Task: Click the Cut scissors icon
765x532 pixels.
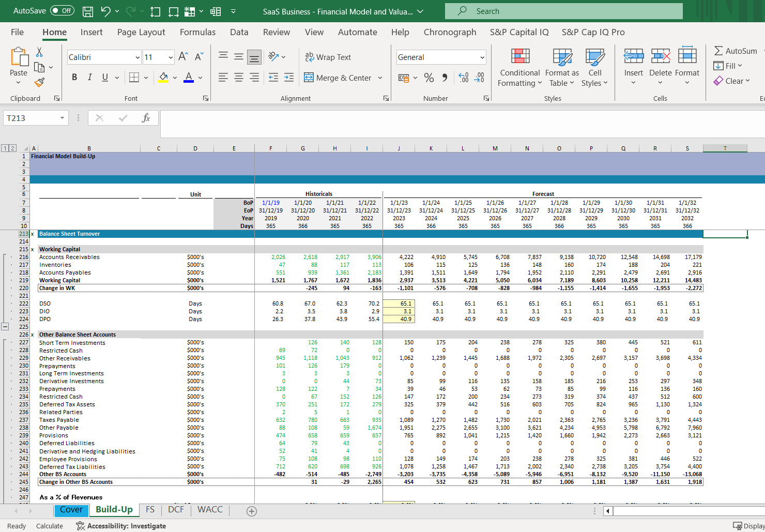Action: point(39,52)
